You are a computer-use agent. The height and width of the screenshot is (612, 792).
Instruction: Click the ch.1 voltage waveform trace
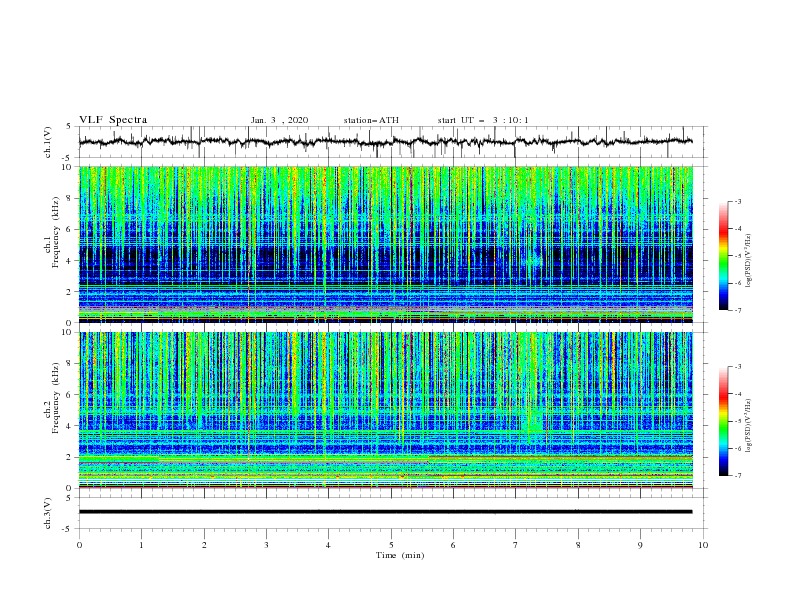coord(385,142)
